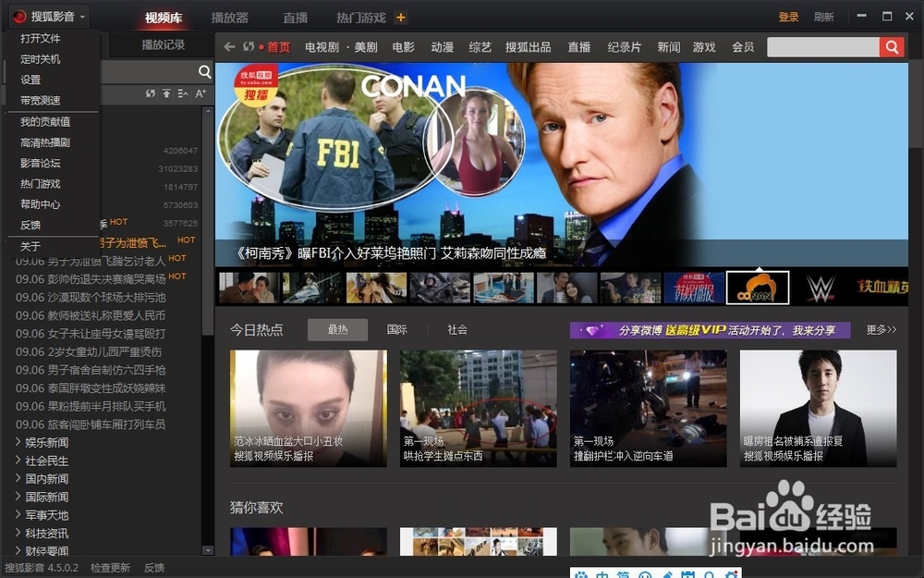The height and width of the screenshot is (578, 924).
Task: Click the purple VIP sharing banner
Action: tap(710, 330)
